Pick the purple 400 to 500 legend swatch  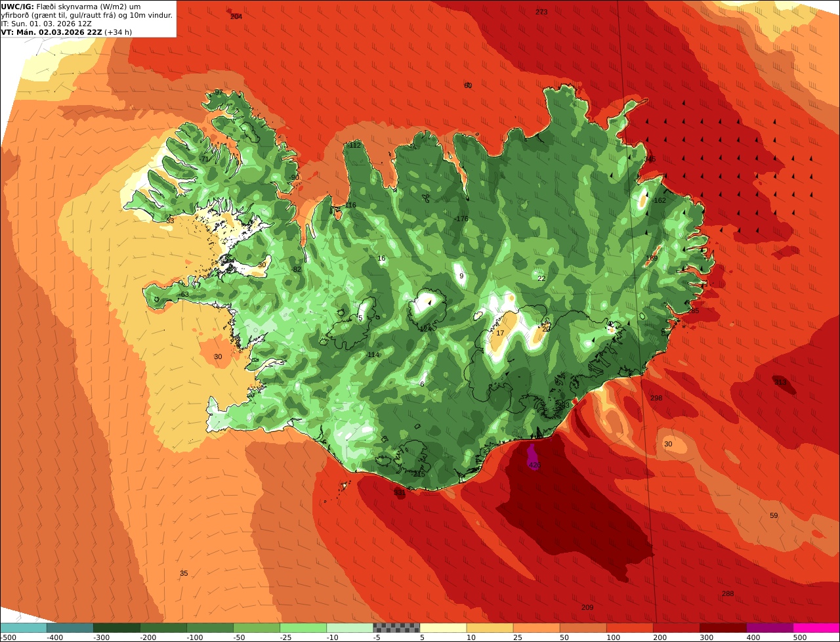pos(770,628)
